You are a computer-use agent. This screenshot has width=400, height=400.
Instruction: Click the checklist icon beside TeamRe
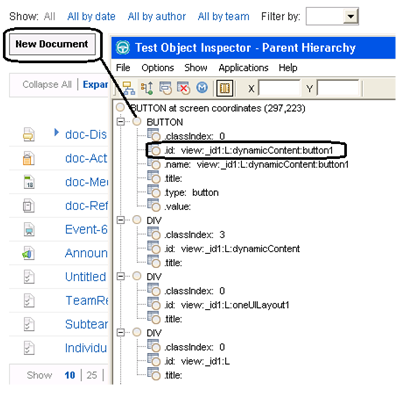[x=29, y=301]
